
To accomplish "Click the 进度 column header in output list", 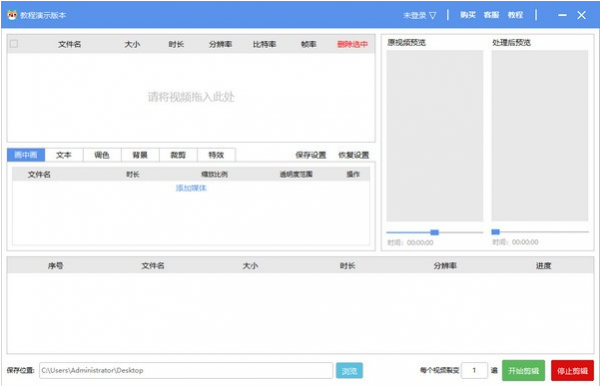I will [543, 265].
